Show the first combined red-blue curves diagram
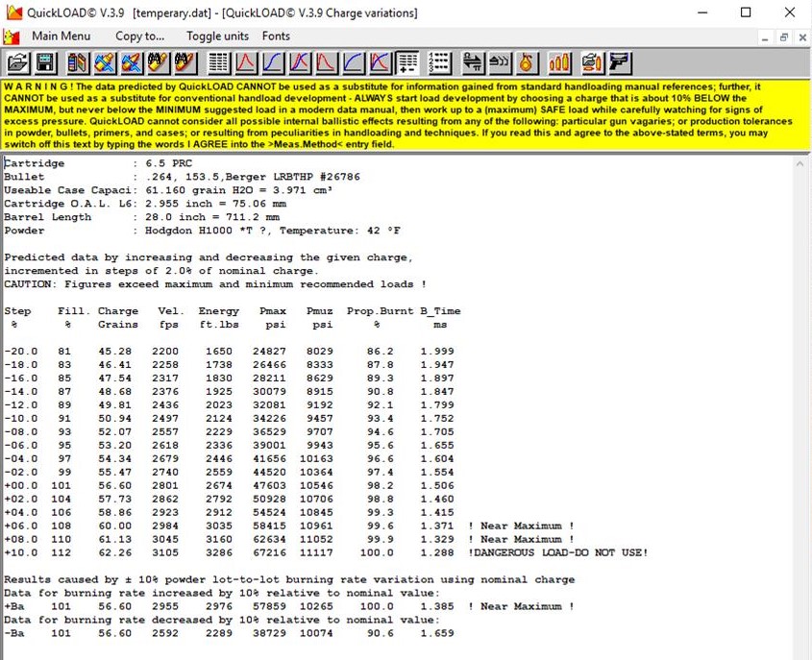The height and width of the screenshot is (660, 812). pyautogui.click(x=299, y=63)
